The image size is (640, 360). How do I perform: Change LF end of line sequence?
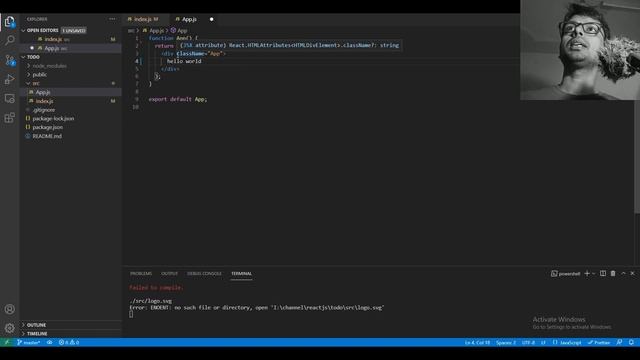pos(543,342)
